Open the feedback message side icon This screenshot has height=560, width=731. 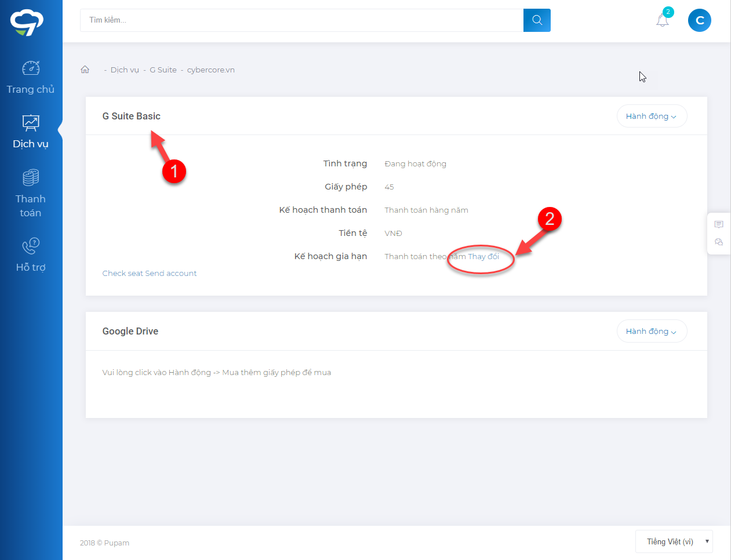(x=719, y=224)
